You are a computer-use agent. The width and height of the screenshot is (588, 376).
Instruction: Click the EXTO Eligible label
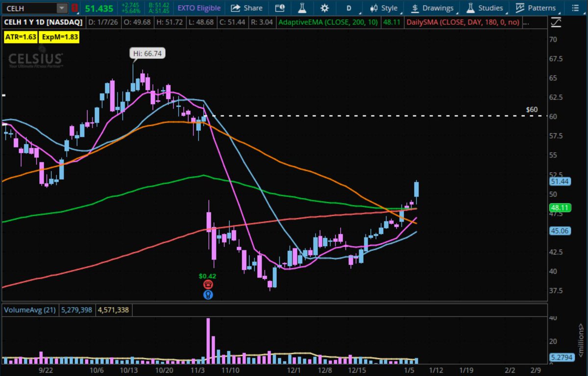pyautogui.click(x=198, y=8)
